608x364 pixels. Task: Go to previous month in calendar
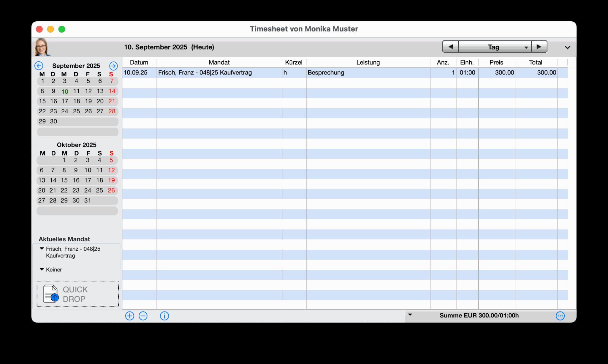39,66
